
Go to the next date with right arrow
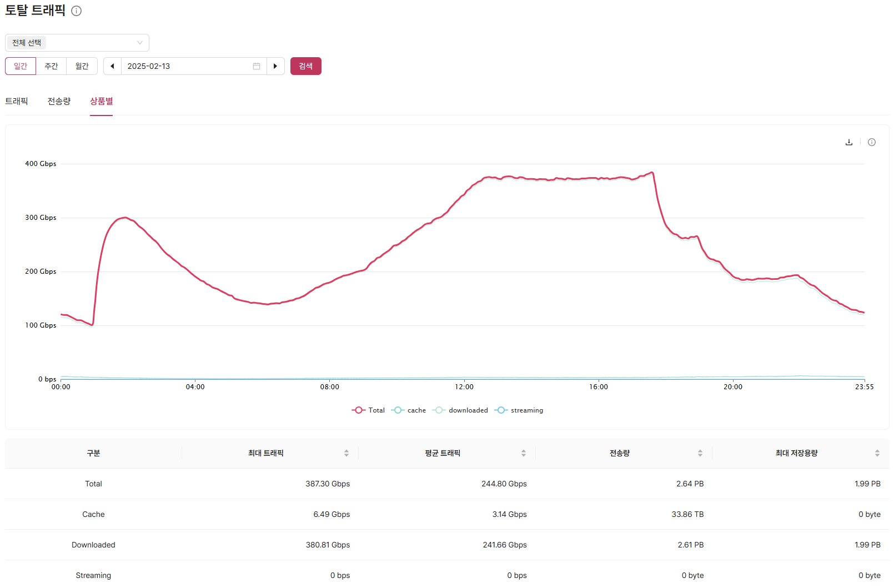pyautogui.click(x=275, y=66)
